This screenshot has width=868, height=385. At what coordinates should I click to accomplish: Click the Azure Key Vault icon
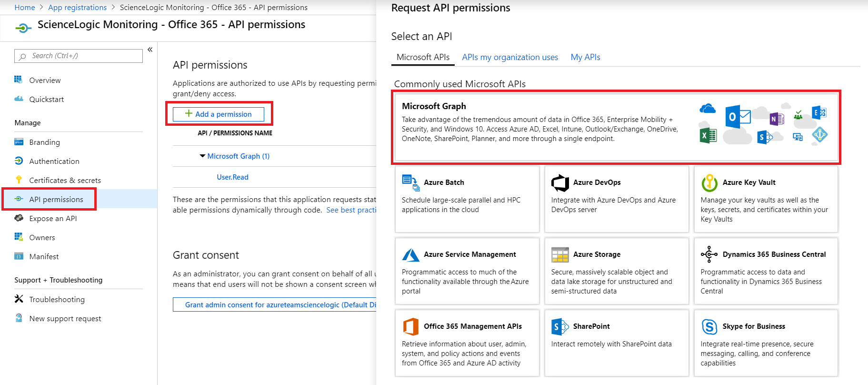coord(709,182)
